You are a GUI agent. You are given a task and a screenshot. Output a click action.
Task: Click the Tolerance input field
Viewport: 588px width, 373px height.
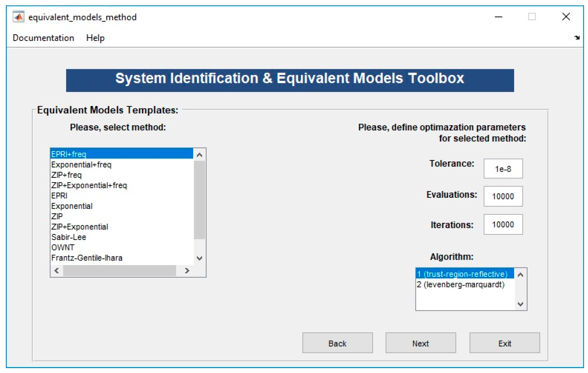[503, 169]
